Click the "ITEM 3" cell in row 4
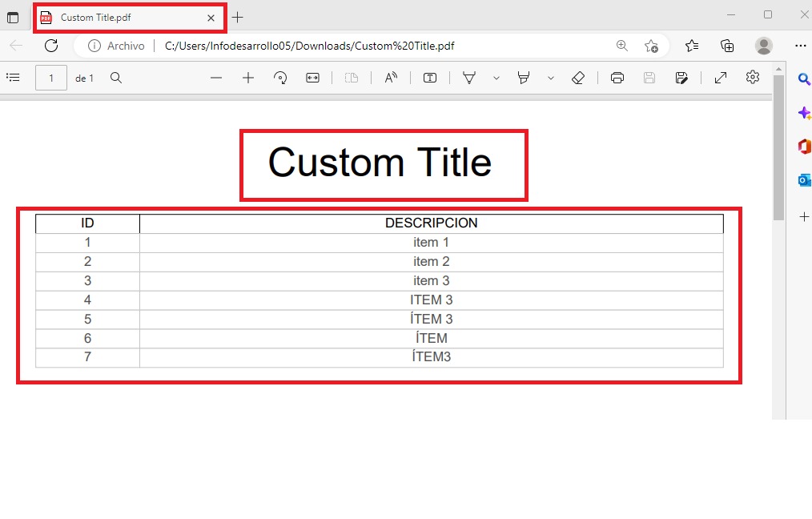Screen dimensions: 812x519 click(x=432, y=300)
